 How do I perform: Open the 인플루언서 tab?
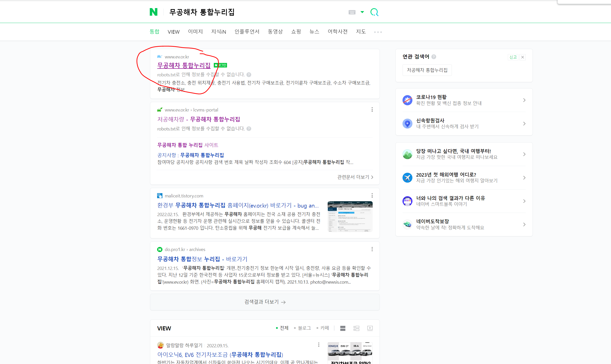click(x=247, y=31)
